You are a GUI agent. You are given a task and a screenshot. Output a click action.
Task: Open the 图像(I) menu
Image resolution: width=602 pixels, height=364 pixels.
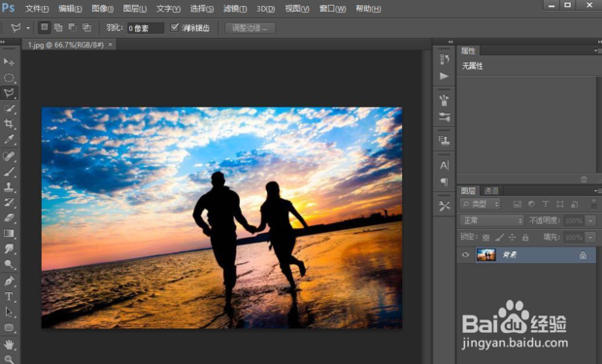point(103,9)
